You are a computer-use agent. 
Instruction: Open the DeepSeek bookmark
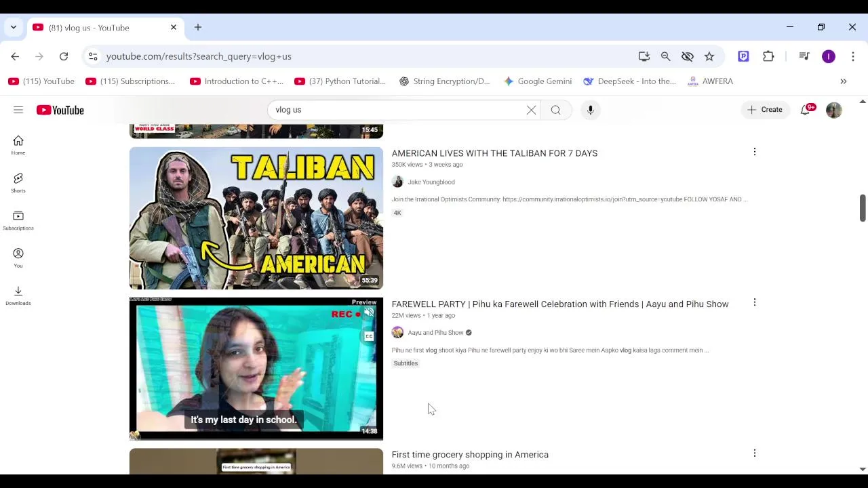click(x=630, y=81)
